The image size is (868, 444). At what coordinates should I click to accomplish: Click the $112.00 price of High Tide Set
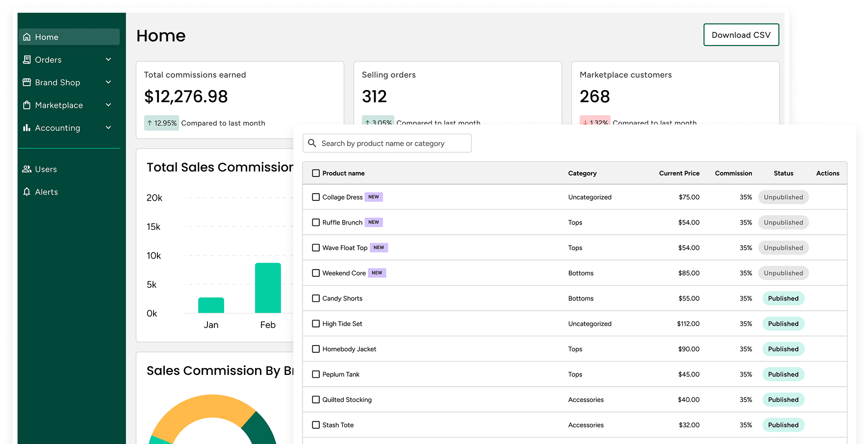click(688, 323)
